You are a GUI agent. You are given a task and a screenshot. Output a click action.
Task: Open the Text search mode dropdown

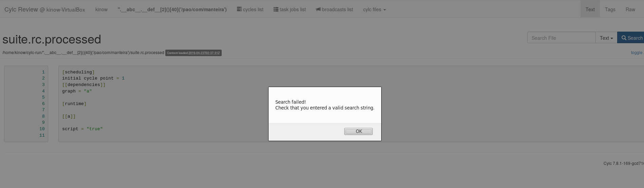click(x=606, y=38)
